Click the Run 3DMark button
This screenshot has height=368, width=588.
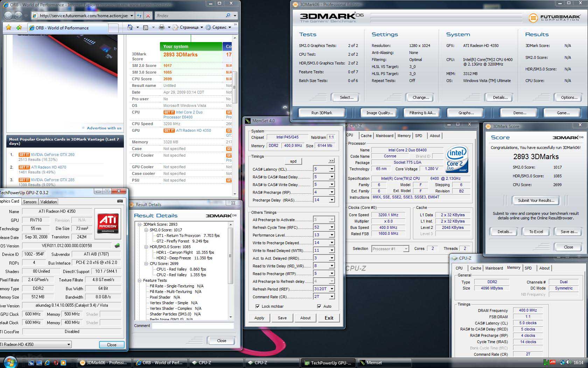(x=322, y=113)
